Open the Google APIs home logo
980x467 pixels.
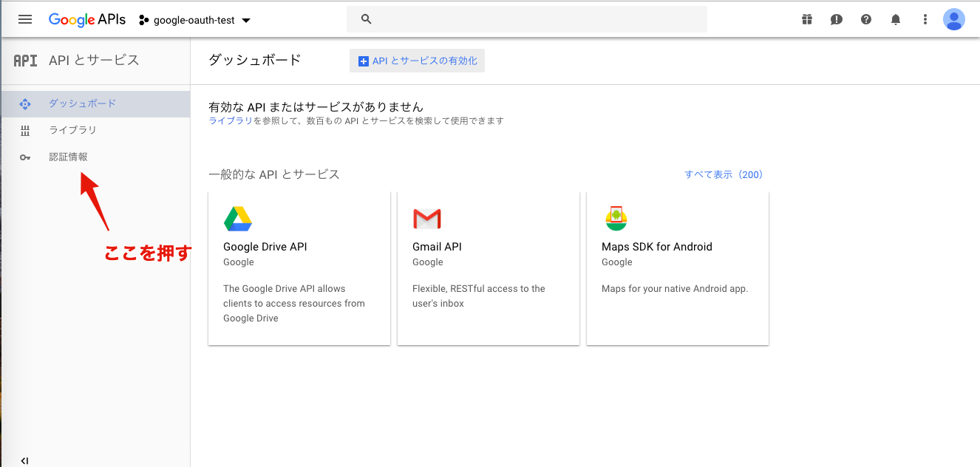(x=86, y=19)
